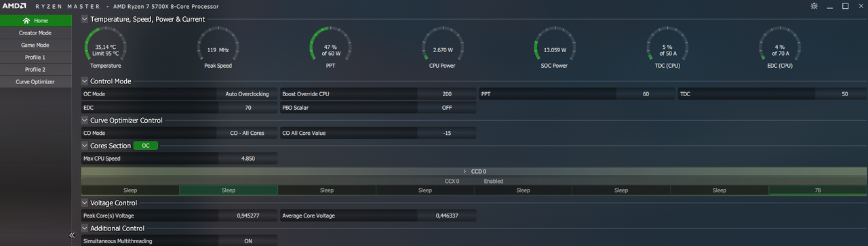Click the EDC (CPU) gauge
The image size is (868, 246).
coord(780,47)
